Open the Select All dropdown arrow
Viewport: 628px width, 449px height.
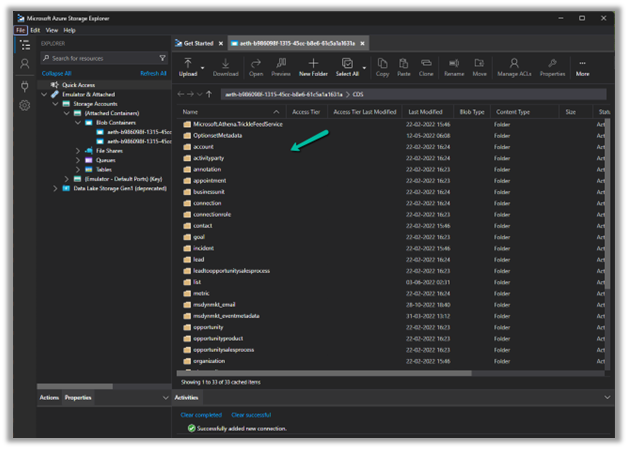pyautogui.click(x=363, y=67)
